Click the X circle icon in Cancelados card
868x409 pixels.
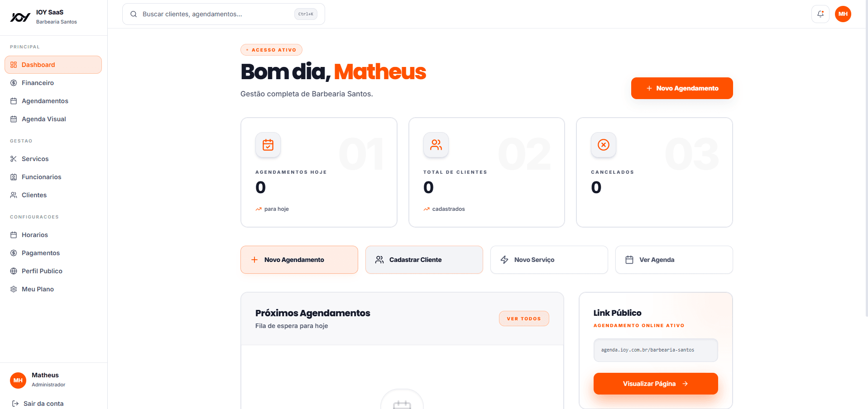coord(603,145)
